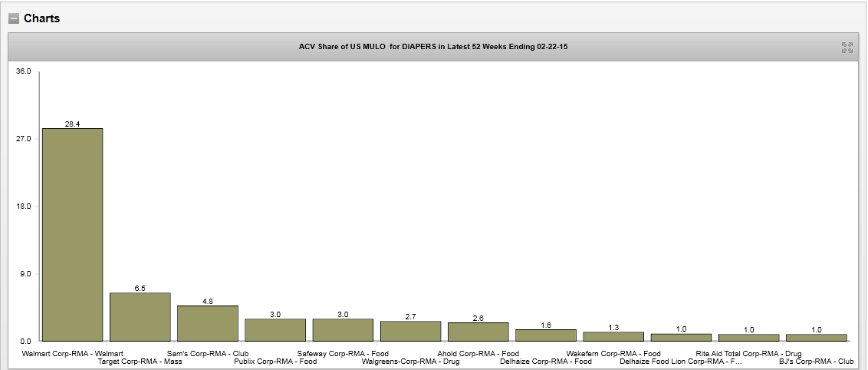Click the BJ's Corp-RMA - Club axis label
This screenshot has width=868, height=370.
coord(816,361)
